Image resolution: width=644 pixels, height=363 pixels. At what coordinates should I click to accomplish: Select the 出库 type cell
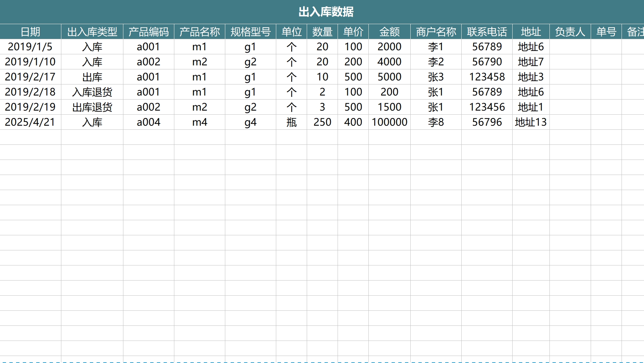pyautogui.click(x=92, y=77)
